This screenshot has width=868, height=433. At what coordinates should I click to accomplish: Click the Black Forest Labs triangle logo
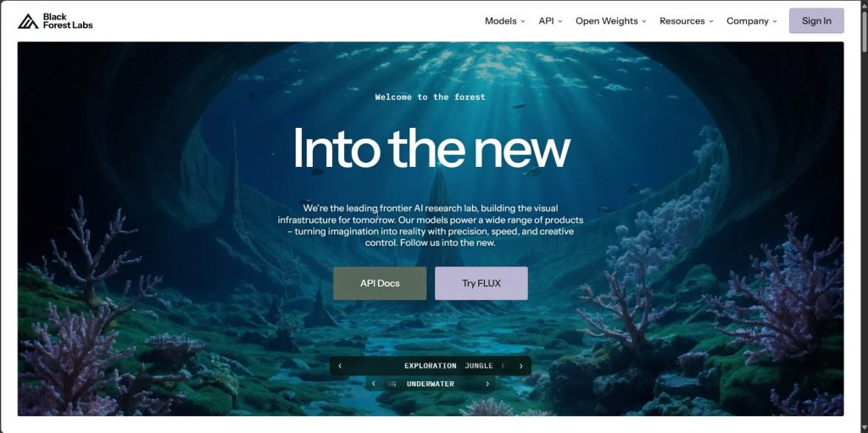tap(28, 21)
